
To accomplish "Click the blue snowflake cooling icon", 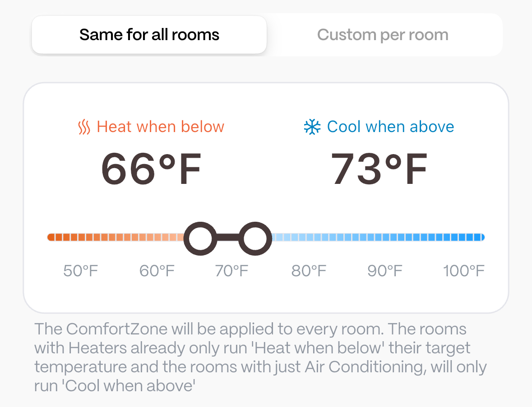I will click(x=312, y=127).
